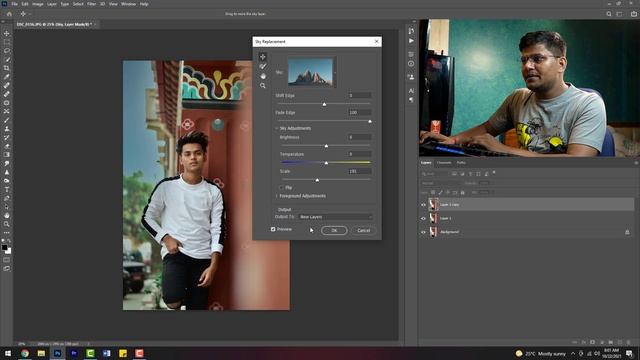Open the layer kind filter dropdown
The width and height of the screenshot is (640, 360).
[x=435, y=173]
